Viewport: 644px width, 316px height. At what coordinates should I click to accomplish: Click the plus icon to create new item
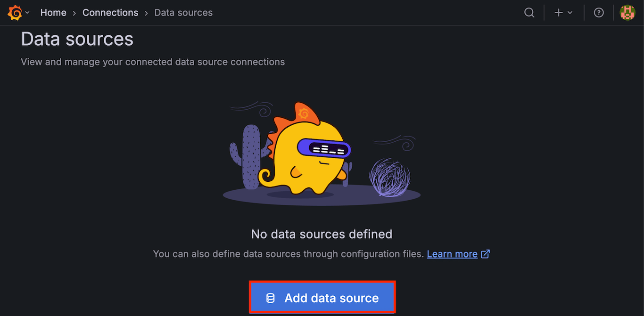point(559,13)
